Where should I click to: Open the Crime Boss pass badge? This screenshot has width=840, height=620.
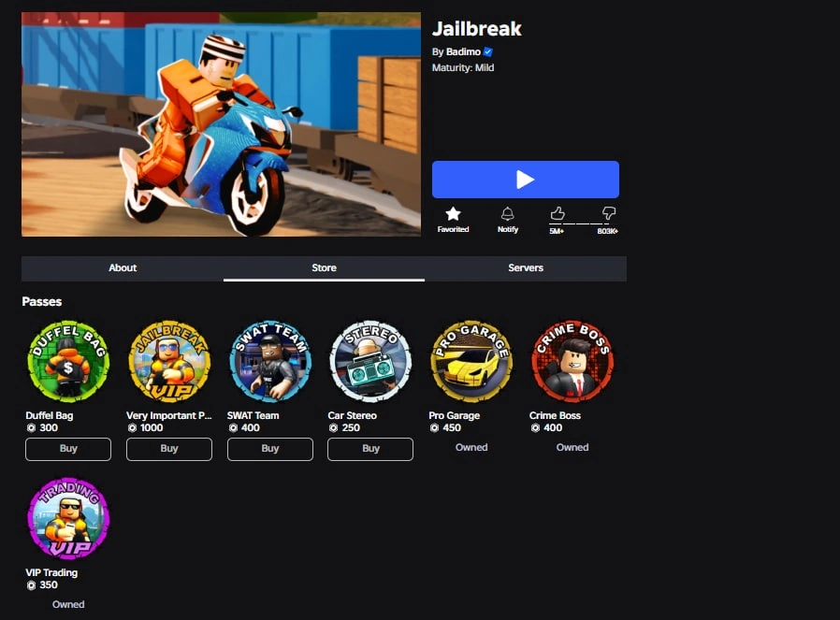pyautogui.click(x=572, y=361)
